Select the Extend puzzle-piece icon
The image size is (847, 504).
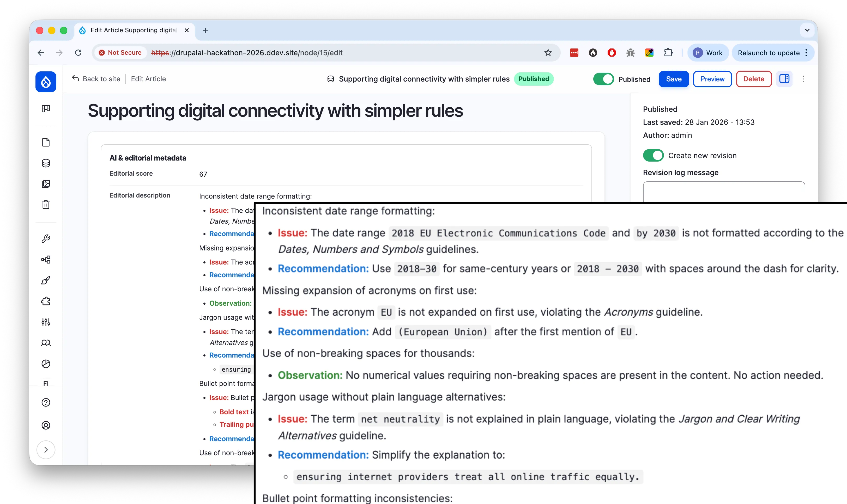tap(46, 301)
